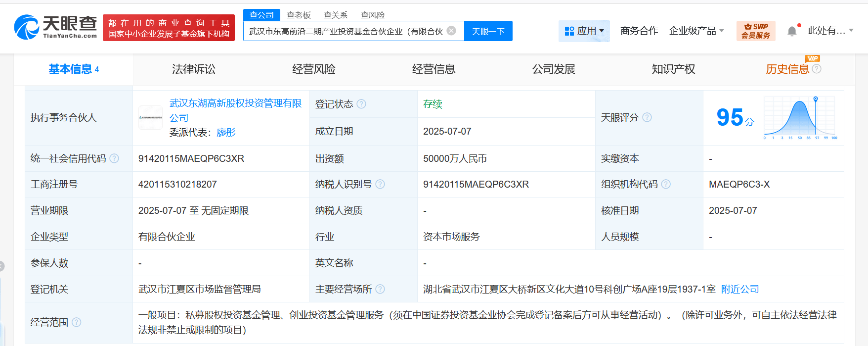The image size is (868, 346).
Task: Click the 50000万人民币 capital value
Action: point(455,158)
